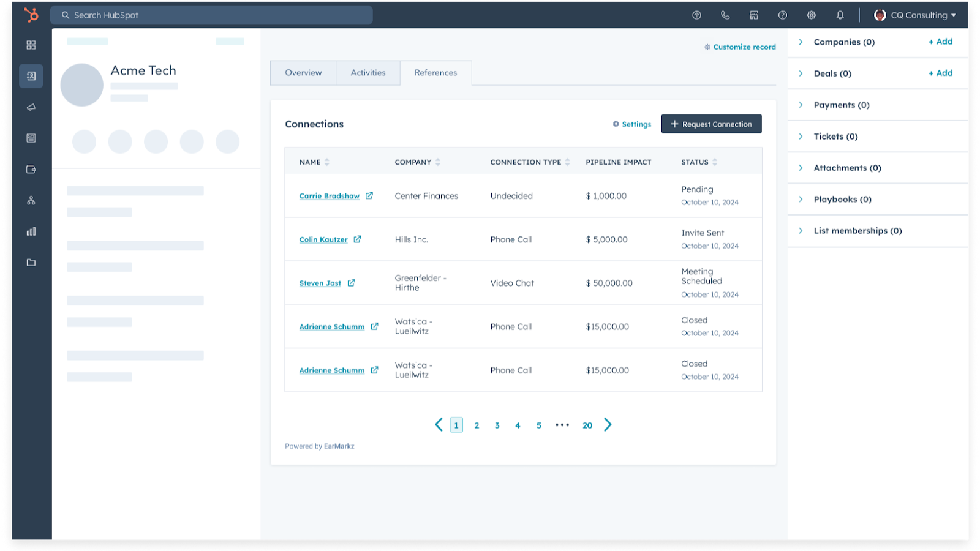
Task: Switch to the Overview tab
Action: click(x=303, y=73)
